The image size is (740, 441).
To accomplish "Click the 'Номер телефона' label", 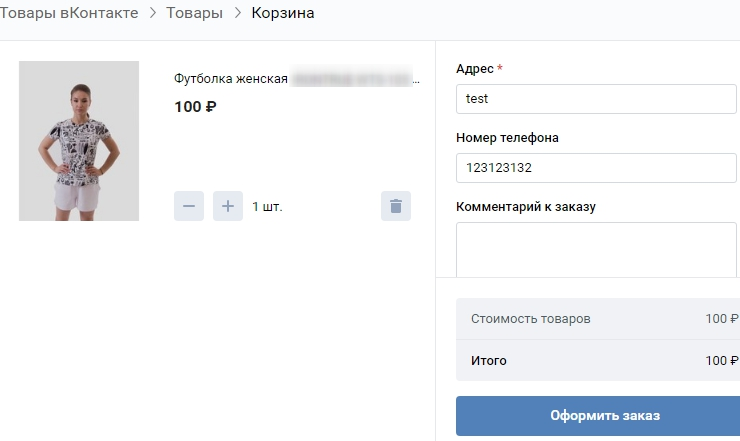I will [x=507, y=138].
